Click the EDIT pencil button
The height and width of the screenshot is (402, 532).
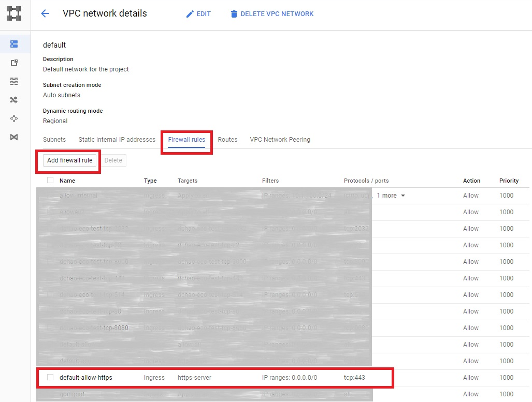[x=198, y=14]
